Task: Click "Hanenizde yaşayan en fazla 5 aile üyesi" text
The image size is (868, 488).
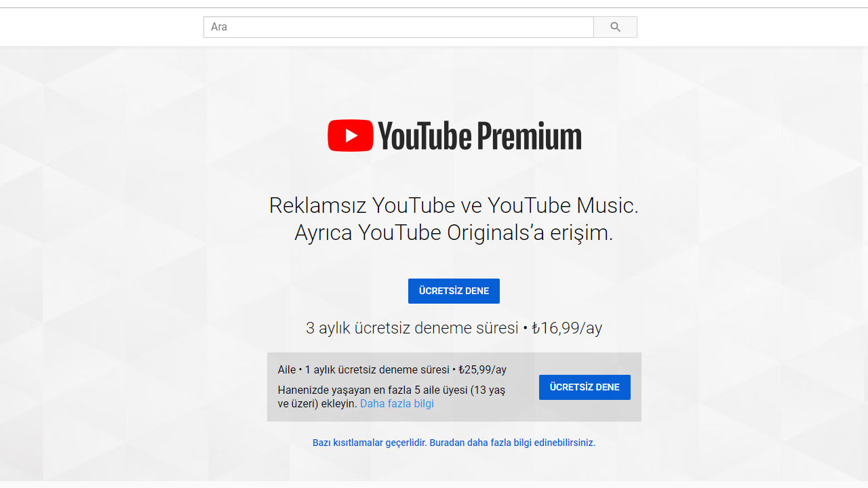Action: coord(391,396)
